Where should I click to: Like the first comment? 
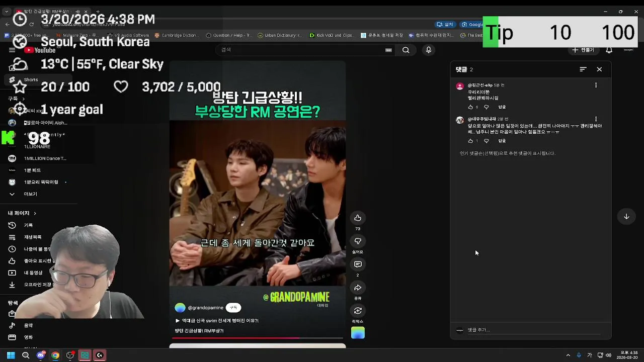[470, 107]
